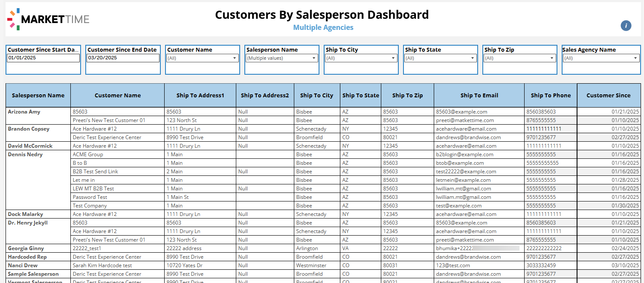
Task: Click the Multiple Agencies subtitle
Action: (323, 27)
